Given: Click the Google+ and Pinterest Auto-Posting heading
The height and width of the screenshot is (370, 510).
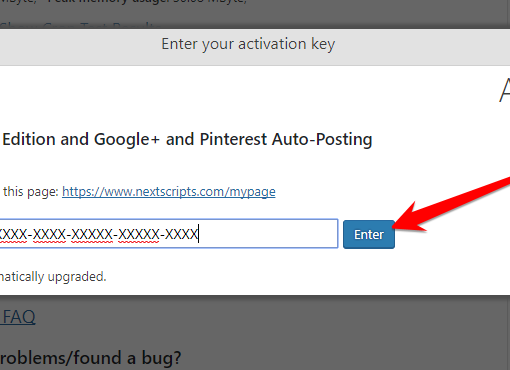Looking at the screenshot, I should [187, 139].
